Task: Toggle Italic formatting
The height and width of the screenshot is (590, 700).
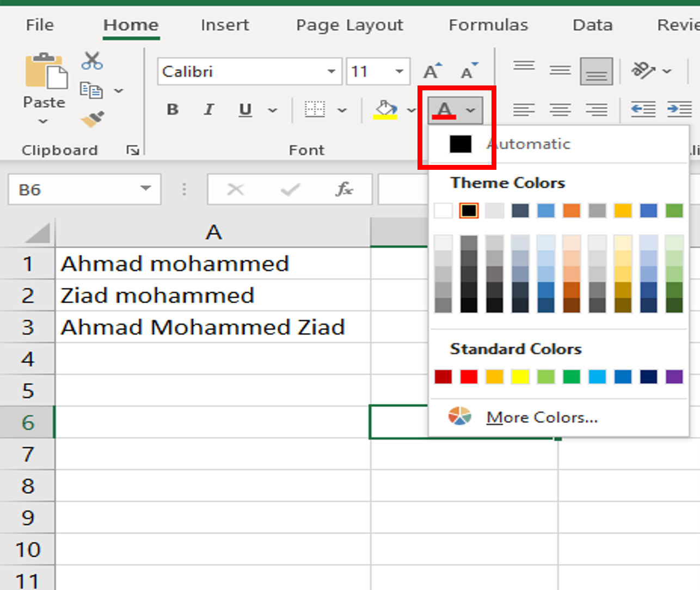Action: (x=208, y=109)
